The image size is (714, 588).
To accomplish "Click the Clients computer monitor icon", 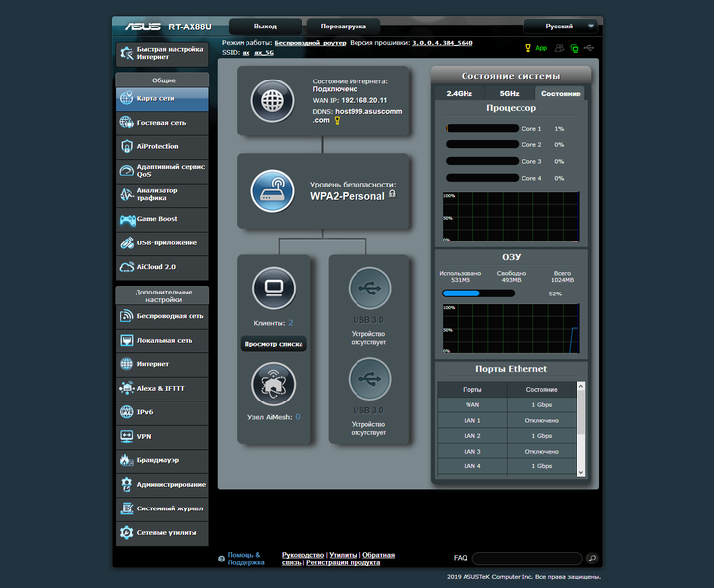I will [x=274, y=288].
